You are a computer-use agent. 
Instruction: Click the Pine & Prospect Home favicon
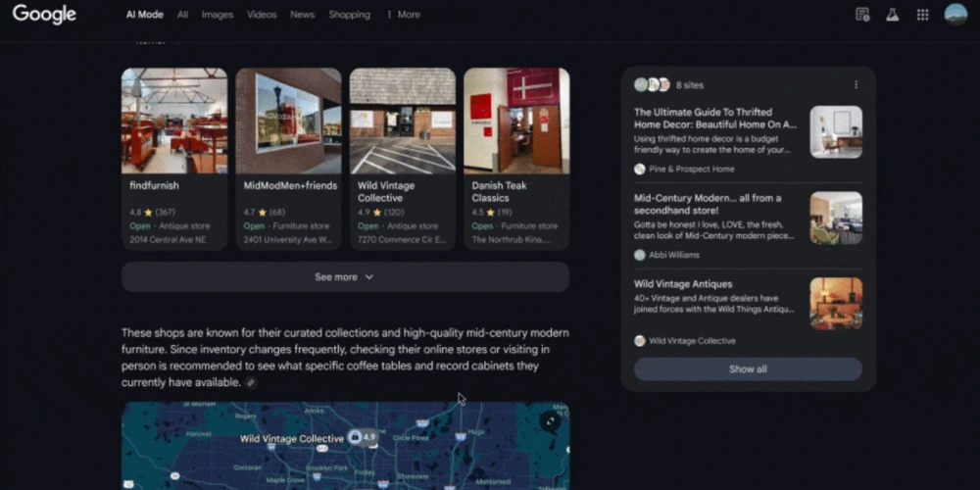pos(639,169)
